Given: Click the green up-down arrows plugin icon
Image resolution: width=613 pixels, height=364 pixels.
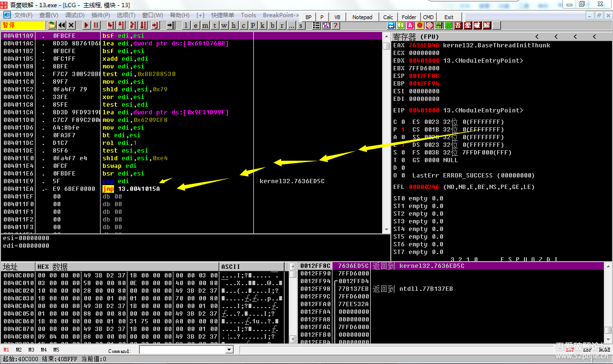Looking at the screenshot, I should click(400, 25).
